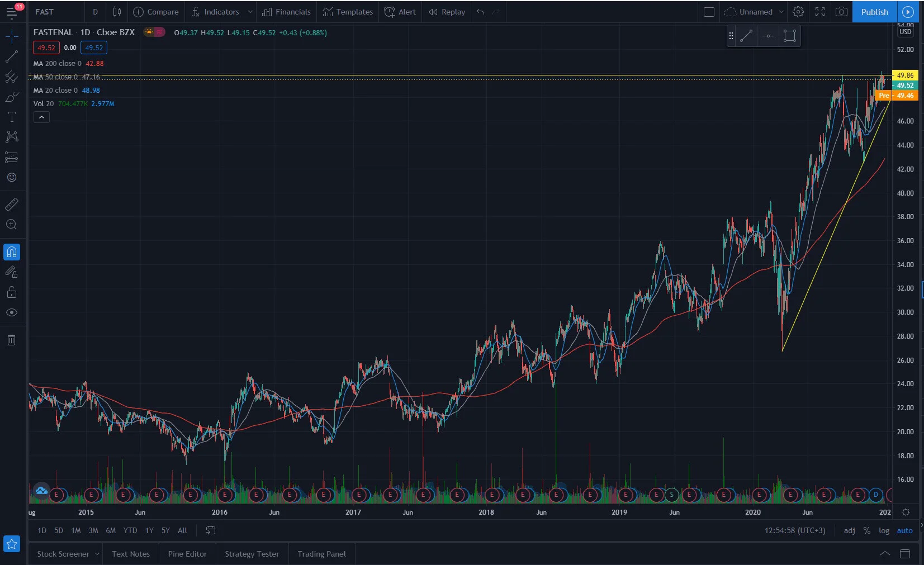Open the pitchfork and Gann tools

[12, 77]
